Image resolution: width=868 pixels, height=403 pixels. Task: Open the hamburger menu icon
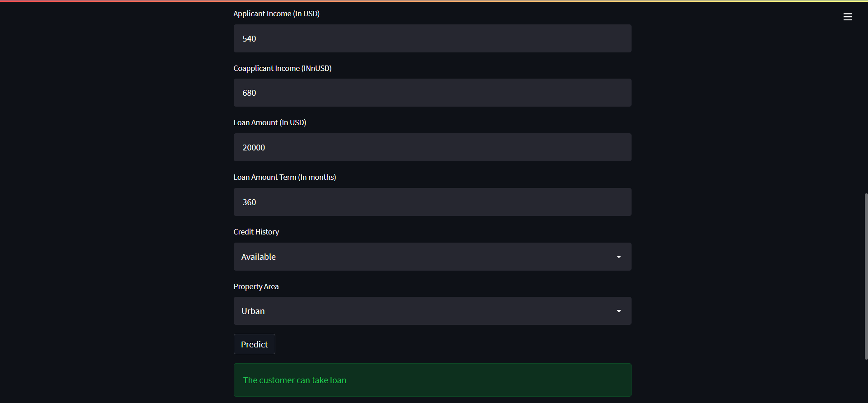pos(847,17)
